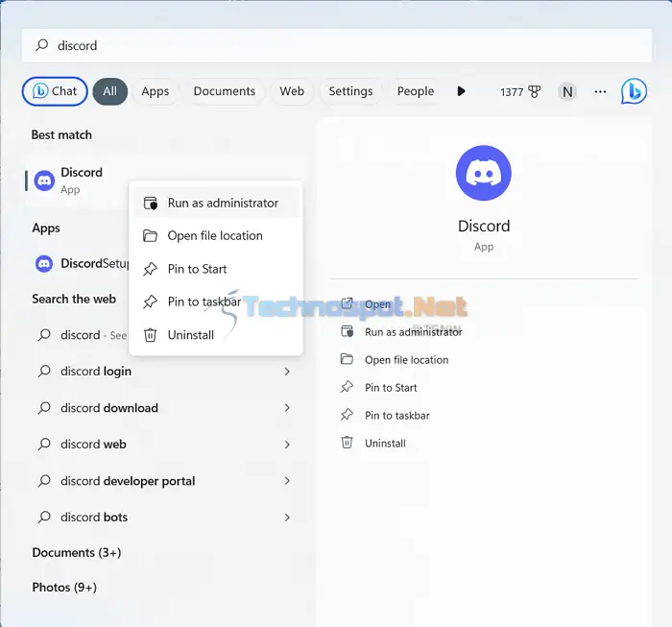Click the trash icon next to preview pane Uninstall

coord(347,443)
